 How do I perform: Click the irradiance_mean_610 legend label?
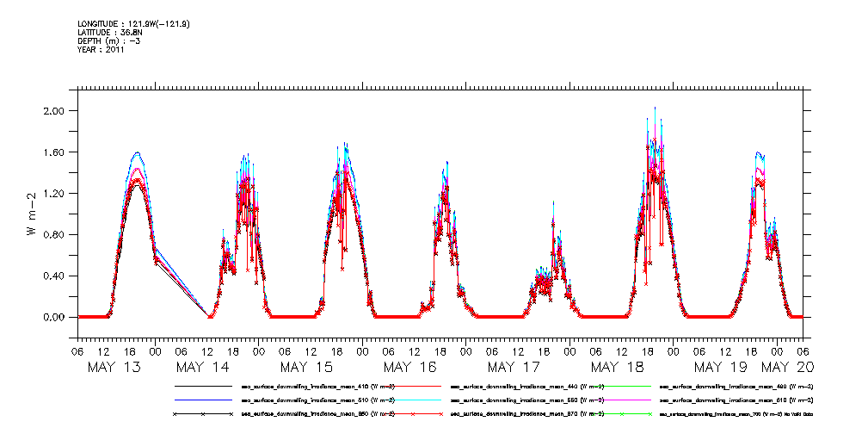pyautogui.click(x=736, y=400)
